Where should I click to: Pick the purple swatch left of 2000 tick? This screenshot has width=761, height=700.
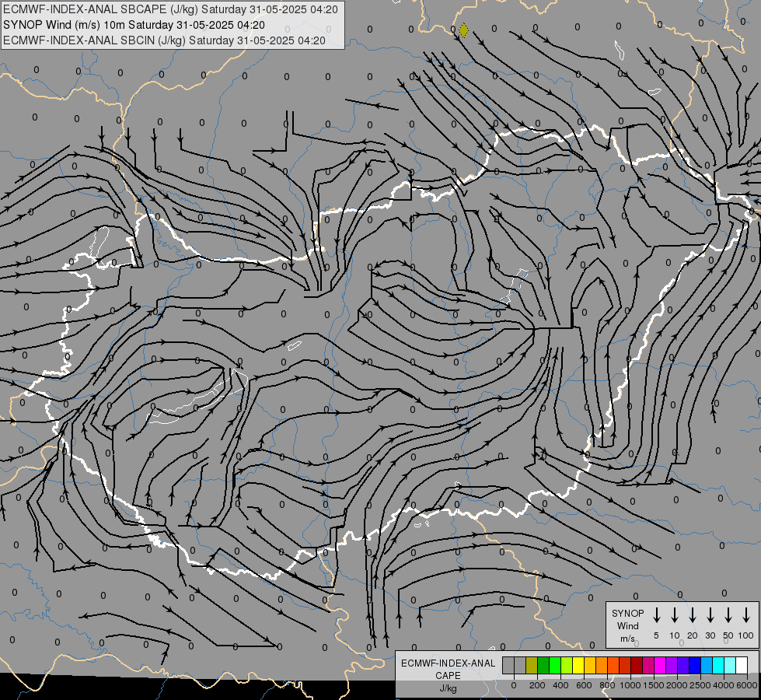tap(672, 665)
